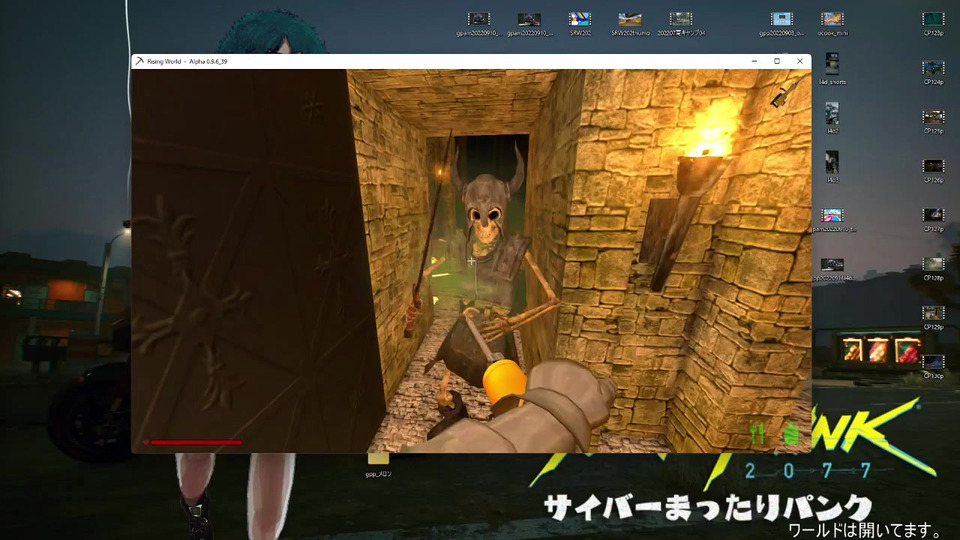This screenshot has height=540, width=960.
Task: Click the Rising World Alpha title text
Action: (187, 61)
